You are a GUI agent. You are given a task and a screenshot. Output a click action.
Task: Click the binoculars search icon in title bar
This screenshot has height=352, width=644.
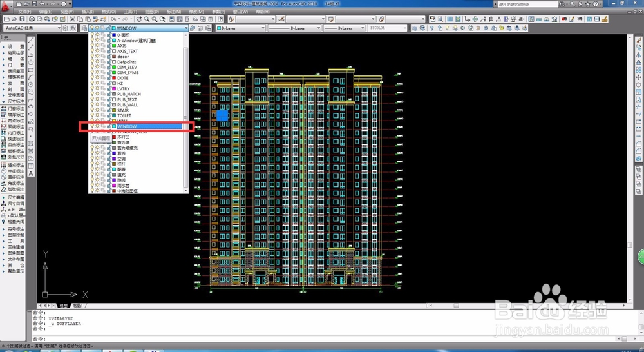pos(561,4)
